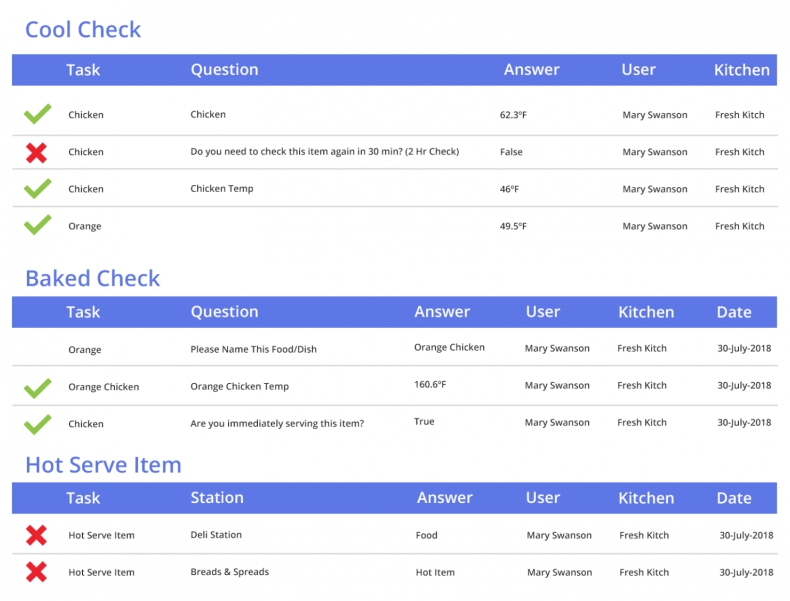The width and height of the screenshot is (790, 601).
Task: Click Station column header in Hot Serve table
Action: (216, 498)
